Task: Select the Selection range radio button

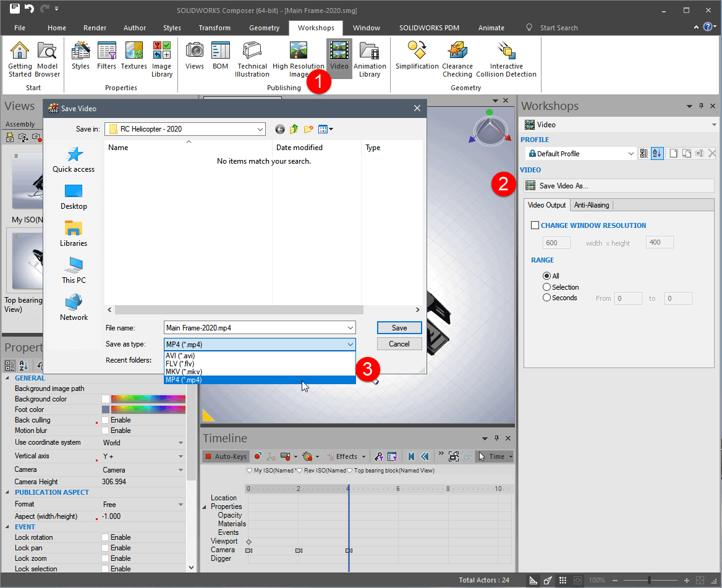Action: (546, 287)
